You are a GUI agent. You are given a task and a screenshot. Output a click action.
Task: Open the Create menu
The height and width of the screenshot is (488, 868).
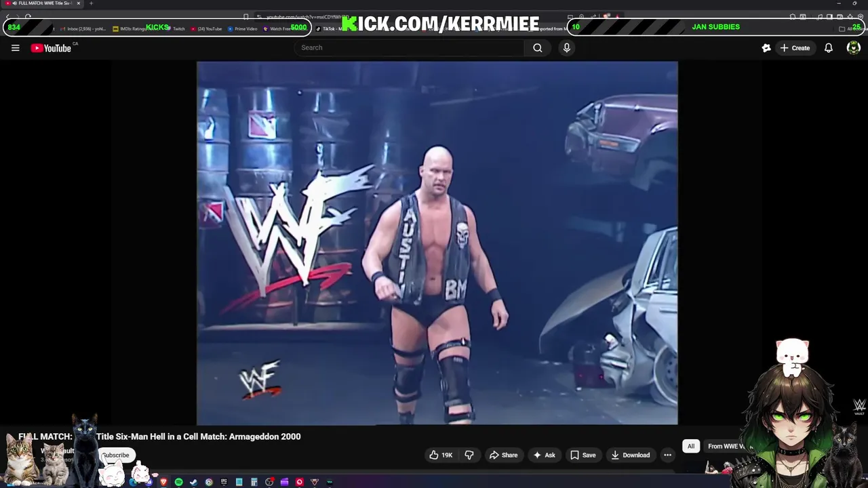click(795, 48)
